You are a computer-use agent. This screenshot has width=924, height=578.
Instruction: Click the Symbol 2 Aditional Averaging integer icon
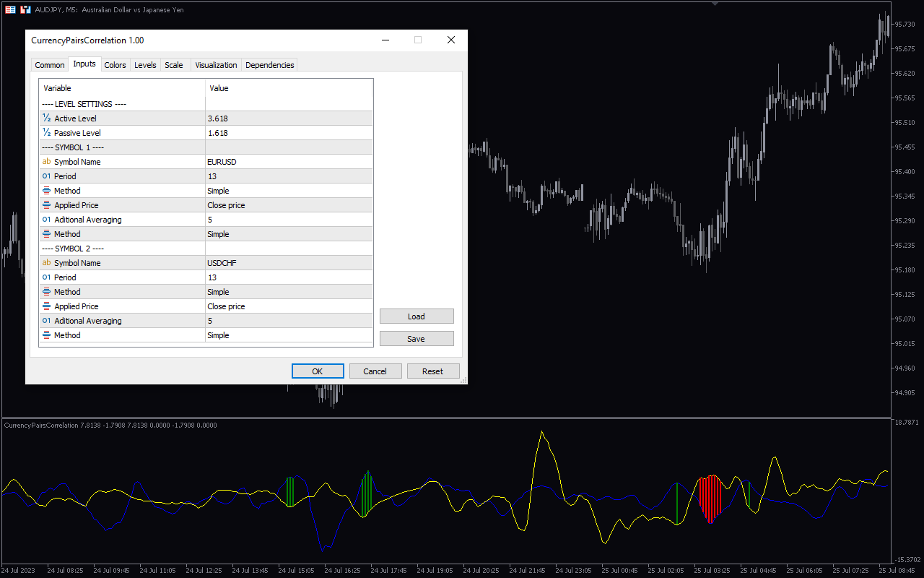click(47, 321)
